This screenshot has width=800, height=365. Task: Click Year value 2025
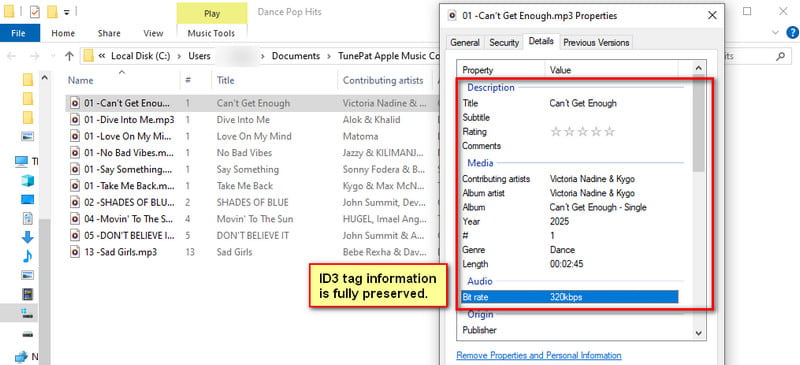click(559, 222)
